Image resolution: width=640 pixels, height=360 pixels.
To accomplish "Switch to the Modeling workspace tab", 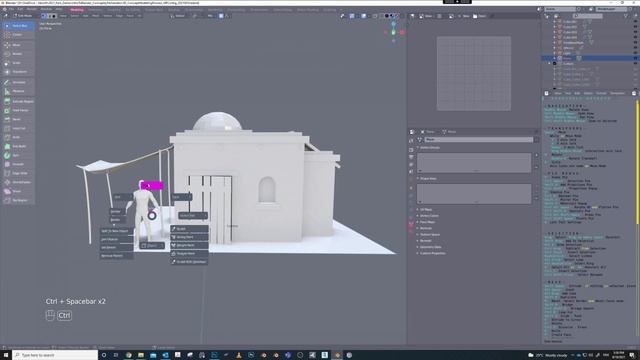I will pyautogui.click(x=77, y=9).
